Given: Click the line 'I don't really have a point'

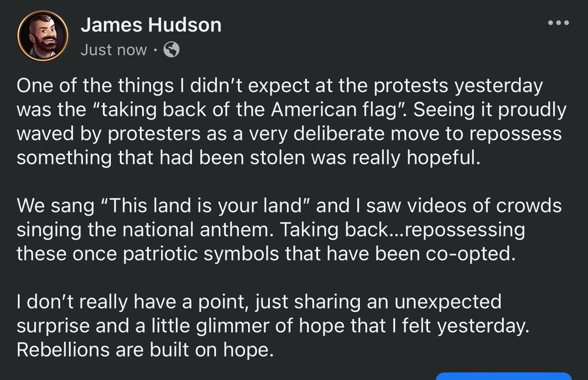Looking at the screenshot, I should pos(259,302).
